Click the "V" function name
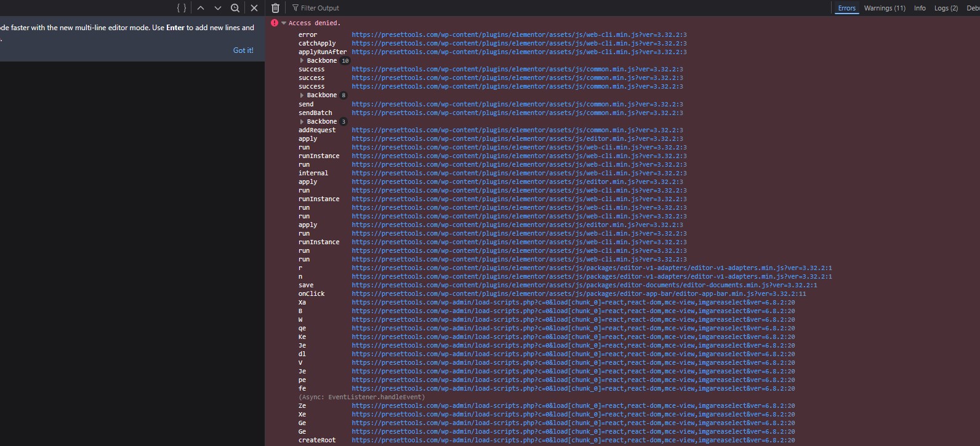The width and height of the screenshot is (980, 446). pyautogui.click(x=300, y=363)
